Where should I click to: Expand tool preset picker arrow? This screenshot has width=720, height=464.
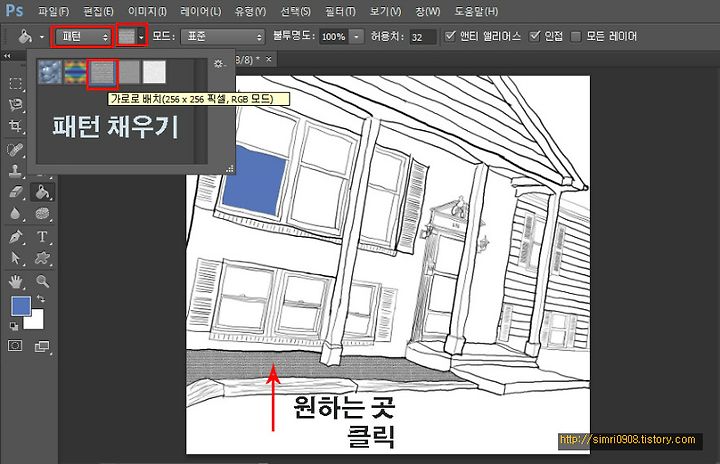point(42,37)
